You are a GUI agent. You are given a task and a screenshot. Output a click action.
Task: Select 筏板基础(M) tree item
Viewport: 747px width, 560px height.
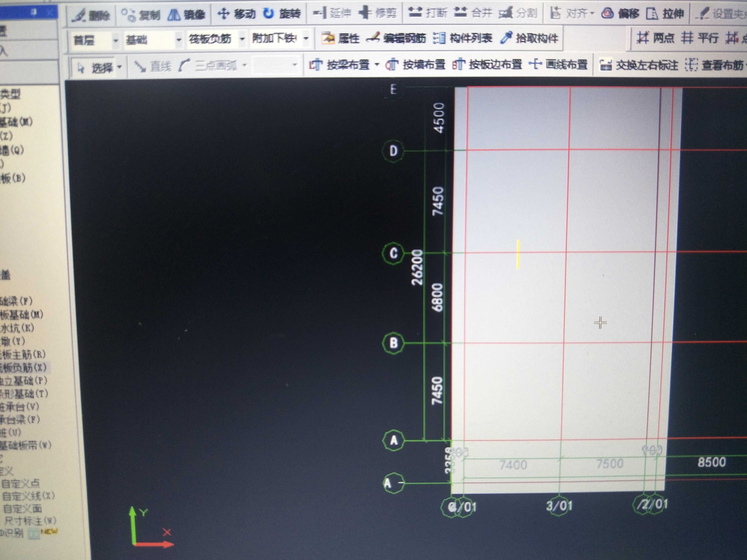[x=22, y=315]
